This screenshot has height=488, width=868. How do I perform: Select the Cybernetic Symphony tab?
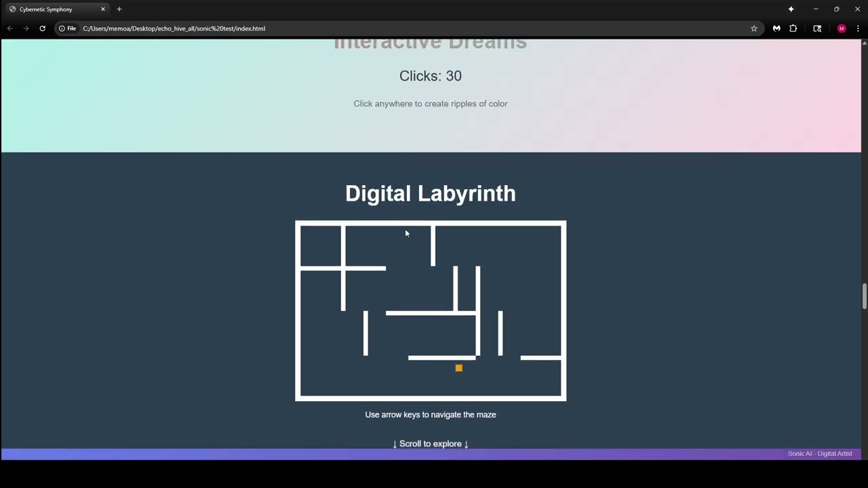point(51,9)
